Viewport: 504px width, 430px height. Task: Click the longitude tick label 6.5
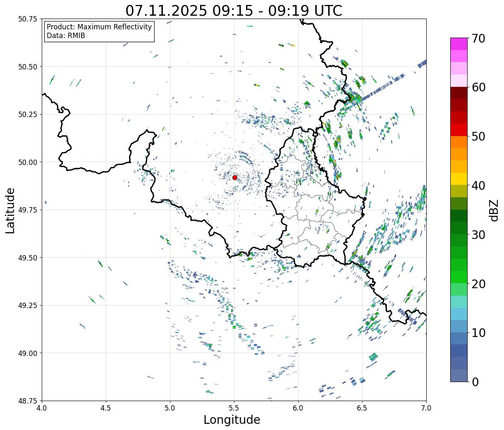(362, 408)
